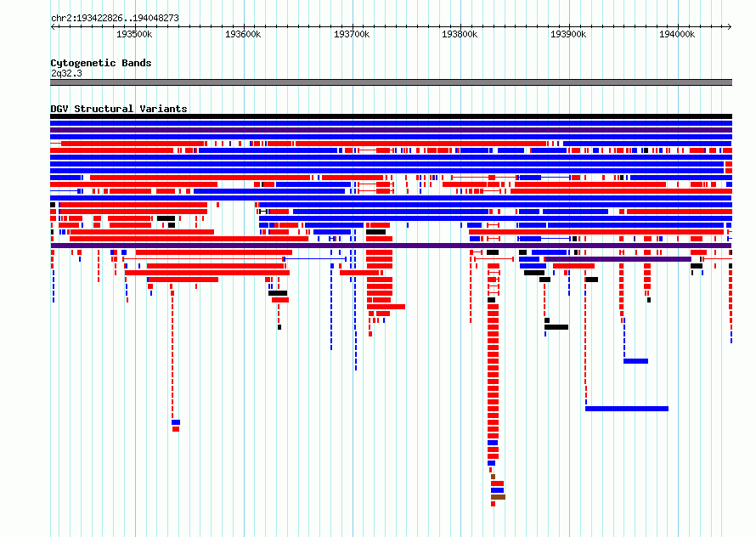Click the 193500k ruler label
The height and width of the screenshot is (537, 756).
[134, 34]
